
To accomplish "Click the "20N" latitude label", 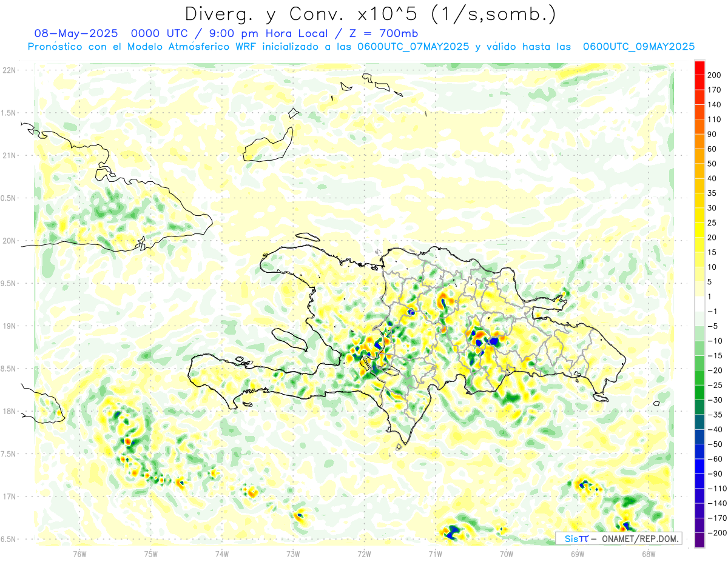I will (8, 241).
